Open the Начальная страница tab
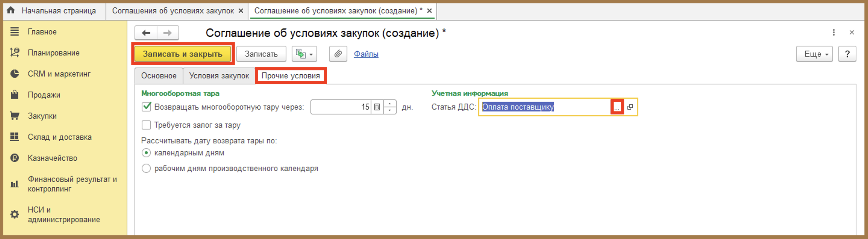Screen dimensions: 868x239 (x=55, y=11)
